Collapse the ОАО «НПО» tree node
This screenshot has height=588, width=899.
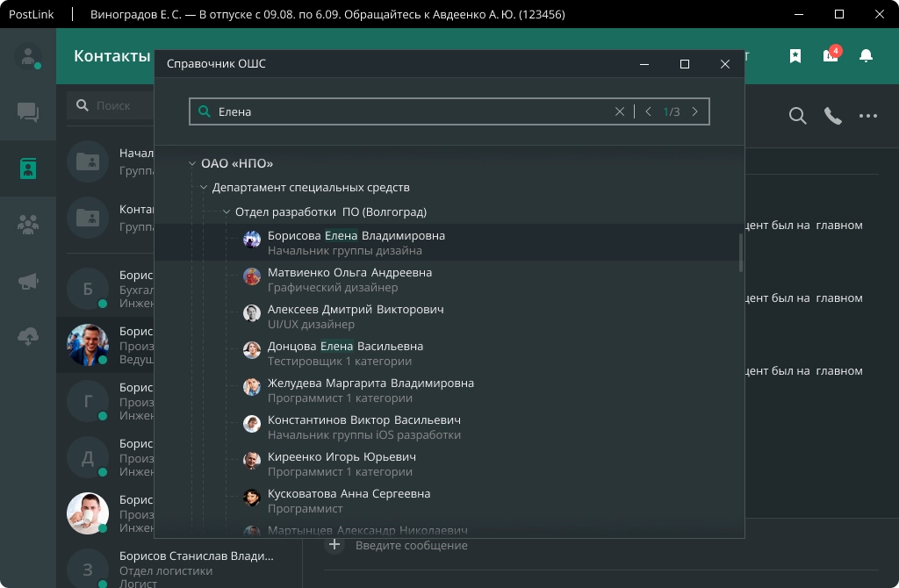click(x=192, y=163)
